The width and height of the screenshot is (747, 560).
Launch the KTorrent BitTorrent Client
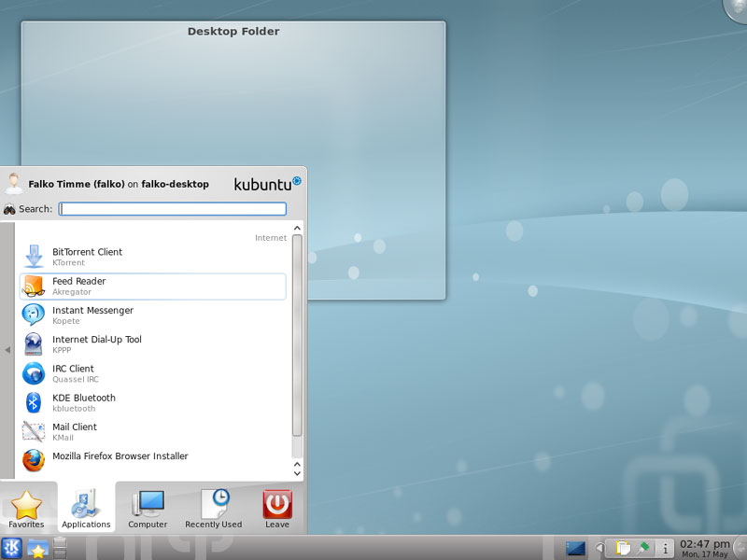152,257
